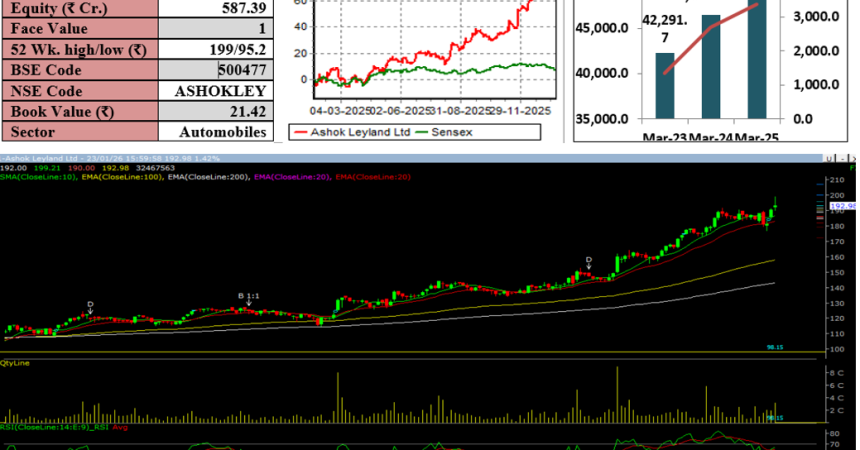Click the 'B 1:1' bonus marker
Image resolution: width=860 pixels, height=450 pixels.
click(x=248, y=296)
